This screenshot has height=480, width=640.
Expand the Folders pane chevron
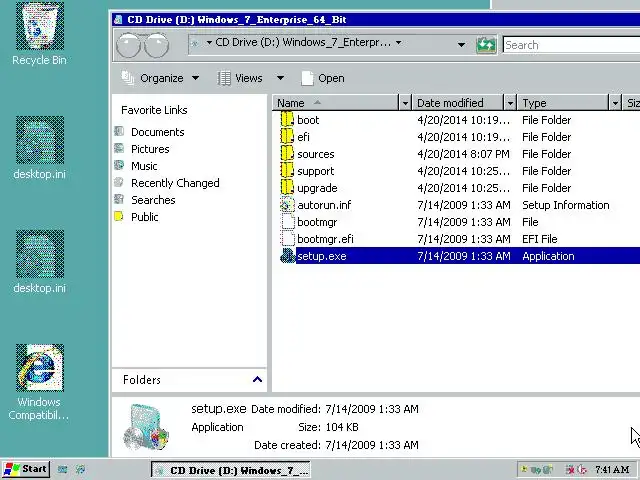click(x=257, y=380)
